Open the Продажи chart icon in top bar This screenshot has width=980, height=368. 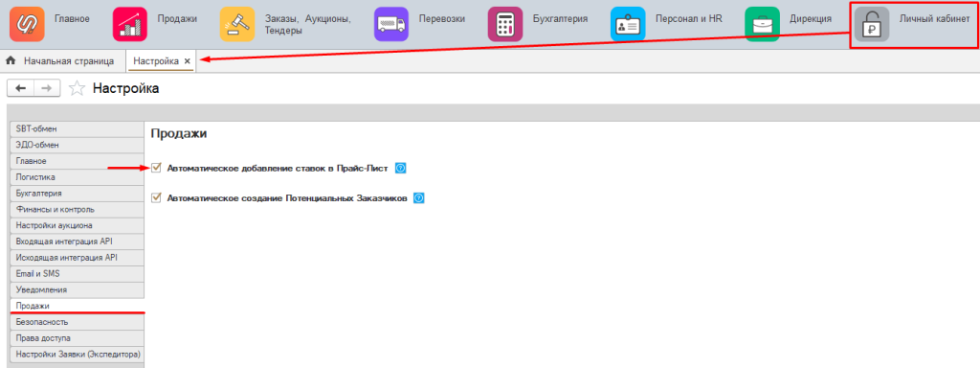click(x=129, y=24)
